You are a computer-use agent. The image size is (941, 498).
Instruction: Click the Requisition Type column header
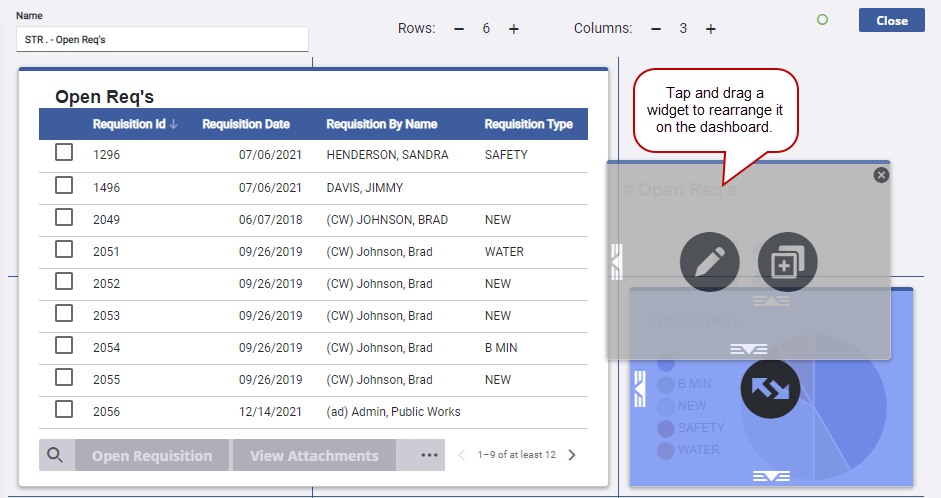pyautogui.click(x=528, y=124)
